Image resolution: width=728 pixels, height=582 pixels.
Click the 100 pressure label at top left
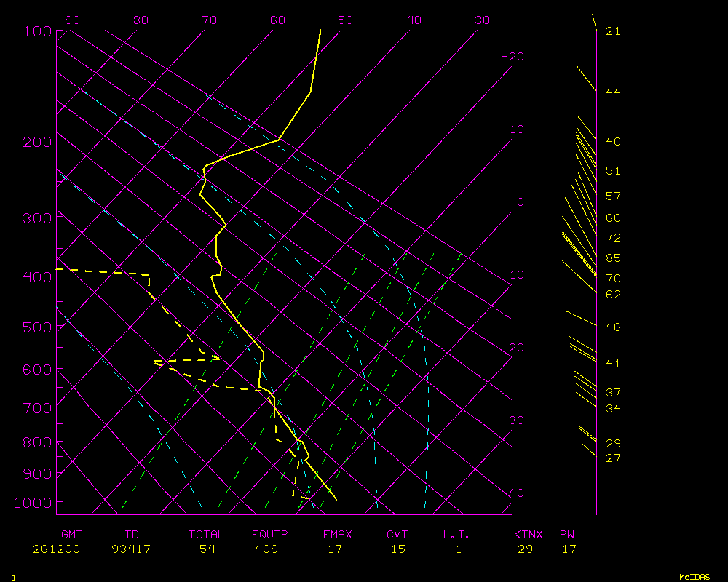[37, 31]
